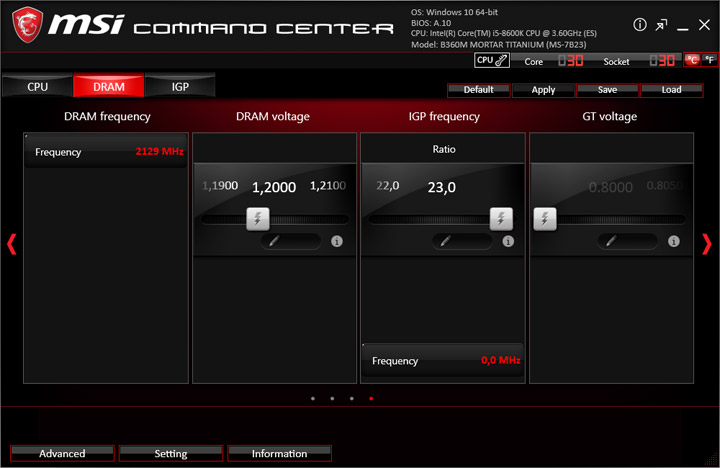
Task: Click the GT voltage pencil edit field
Action: (x=628, y=241)
